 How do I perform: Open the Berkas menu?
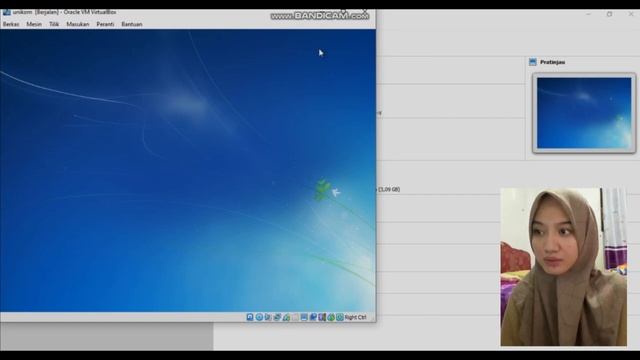tap(11, 24)
